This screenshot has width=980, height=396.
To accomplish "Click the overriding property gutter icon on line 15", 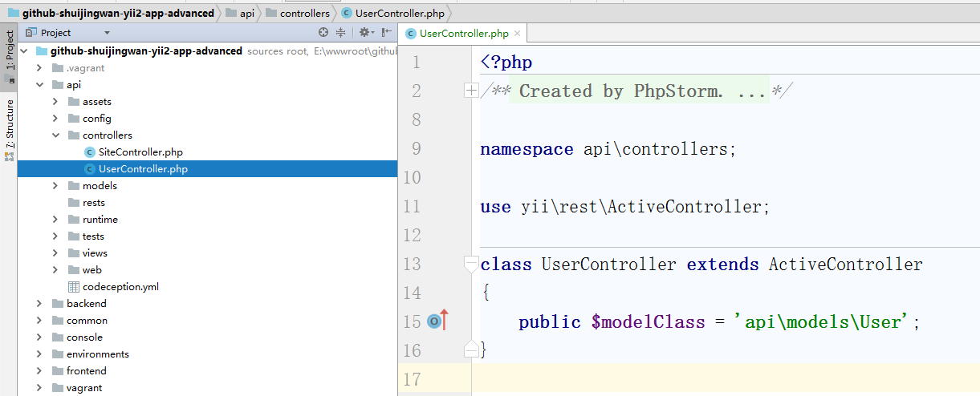I will coord(434,321).
